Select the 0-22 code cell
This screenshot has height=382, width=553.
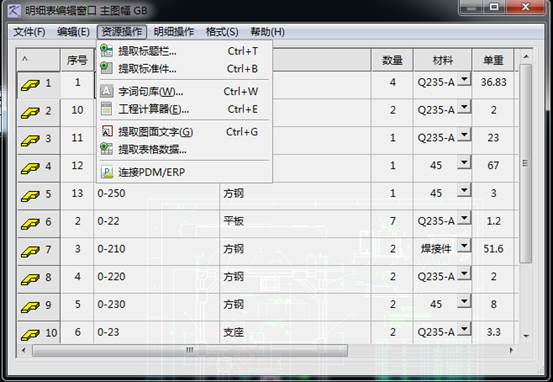tap(156, 221)
